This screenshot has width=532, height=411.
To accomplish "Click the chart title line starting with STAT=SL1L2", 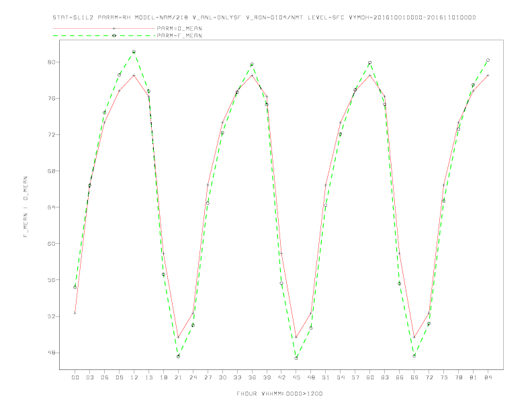I will coord(264,17).
